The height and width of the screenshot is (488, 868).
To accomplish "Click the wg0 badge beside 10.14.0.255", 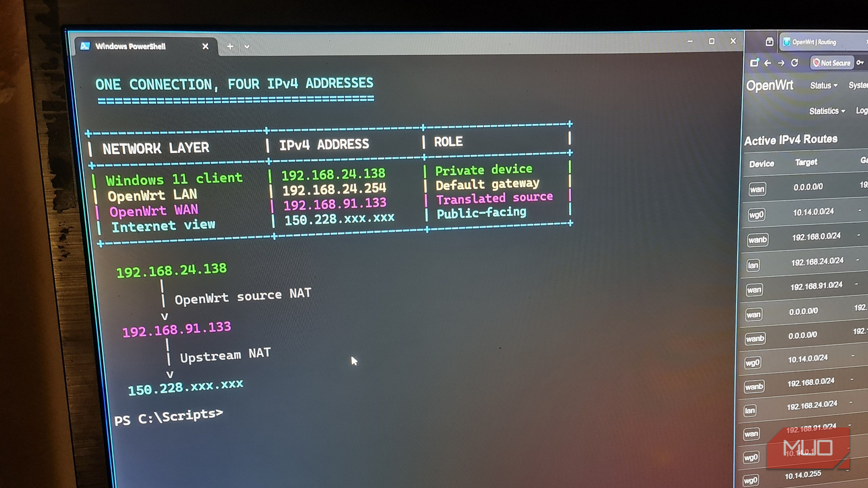I will pos(750,480).
